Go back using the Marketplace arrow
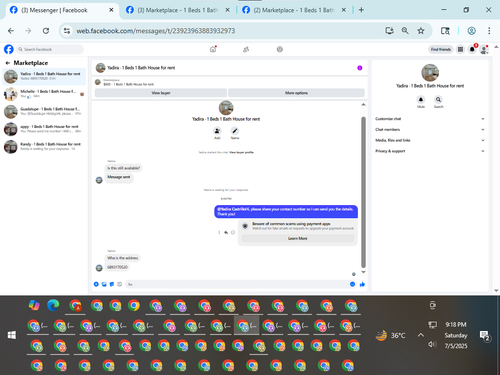The height and width of the screenshot is (375, 500). point(8,63)
